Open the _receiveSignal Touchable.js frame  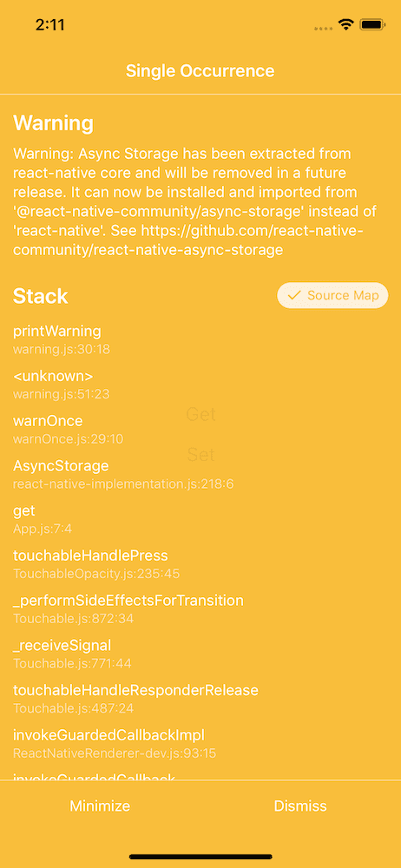tap(200, 654)
